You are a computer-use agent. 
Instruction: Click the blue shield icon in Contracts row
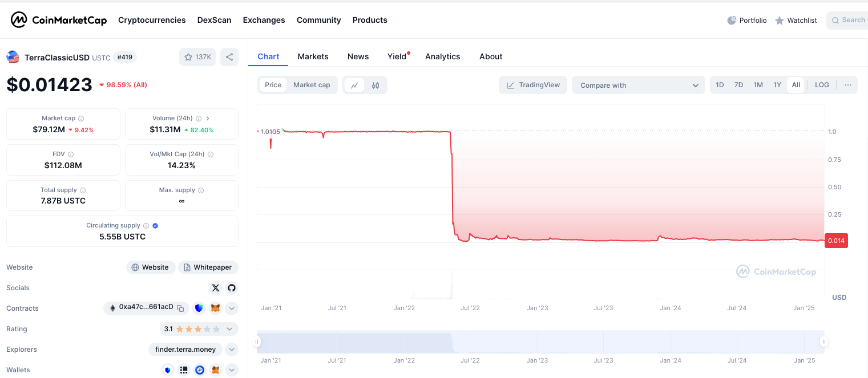199,308
